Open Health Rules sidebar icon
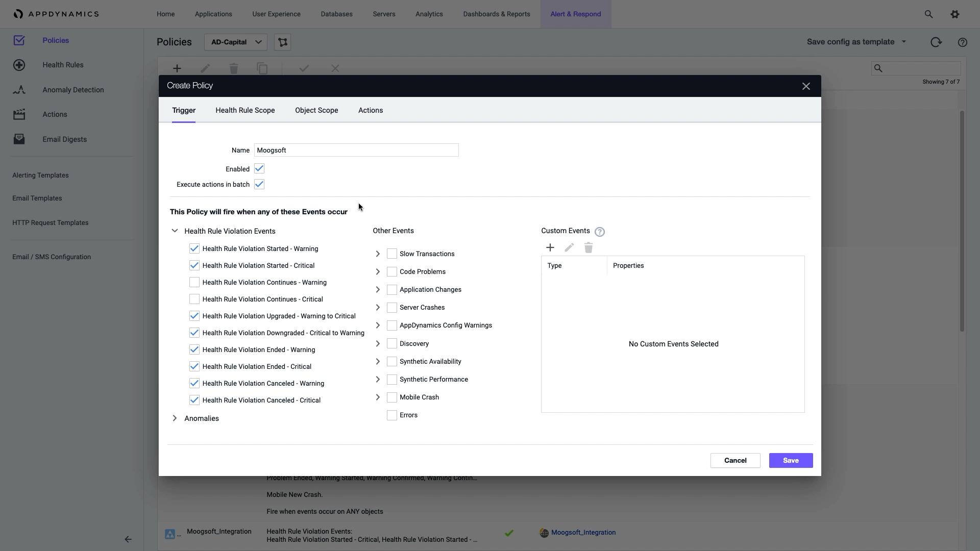 pyautogui.click(x=19, y=65)
